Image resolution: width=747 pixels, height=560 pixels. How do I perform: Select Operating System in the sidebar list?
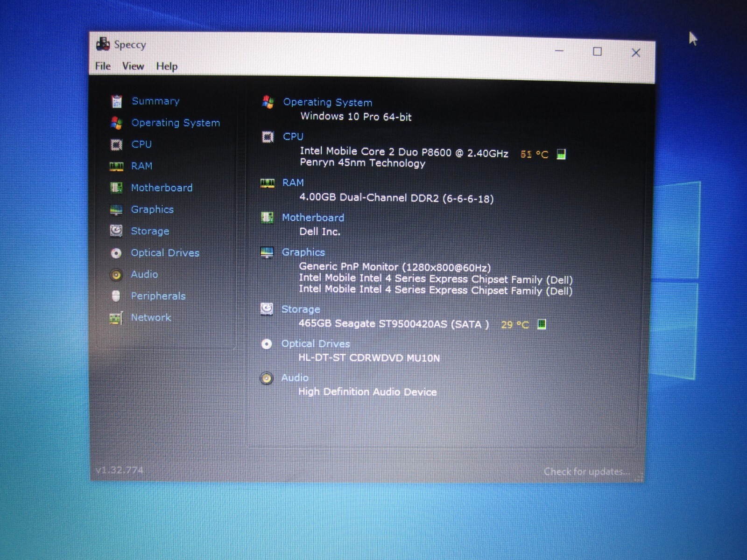click(176, 123)
